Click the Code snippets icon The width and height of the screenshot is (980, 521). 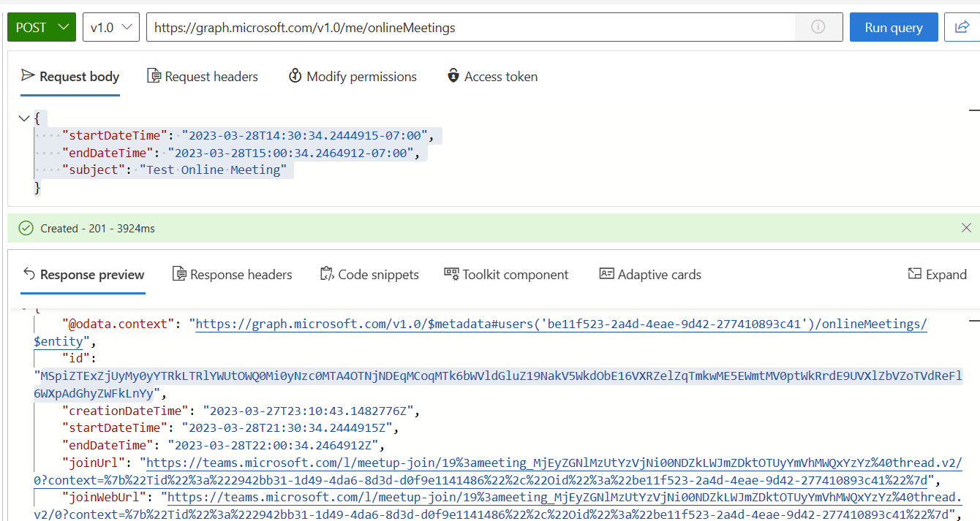327,274
